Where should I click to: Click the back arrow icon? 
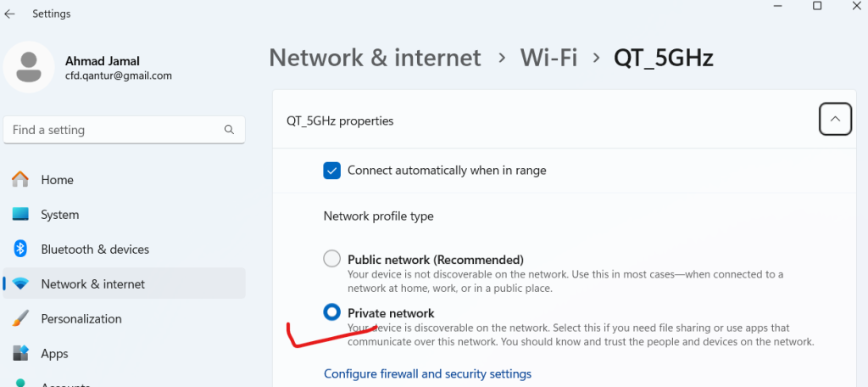click(x=10, y=14)
